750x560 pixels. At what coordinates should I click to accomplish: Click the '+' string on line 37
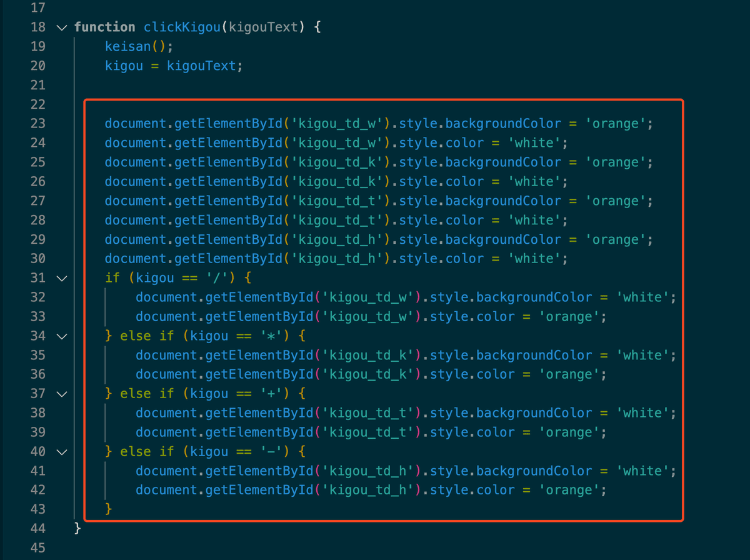coord(271,394)
